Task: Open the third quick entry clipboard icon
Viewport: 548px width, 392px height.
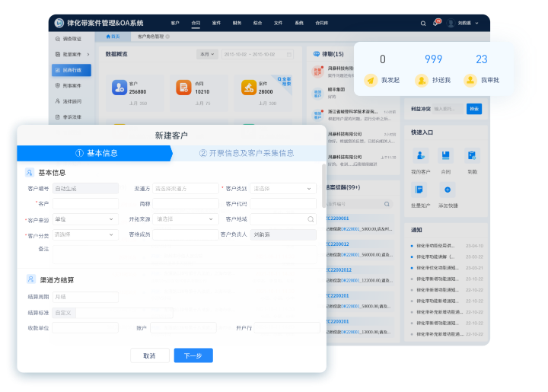Action: click(472, 156)
